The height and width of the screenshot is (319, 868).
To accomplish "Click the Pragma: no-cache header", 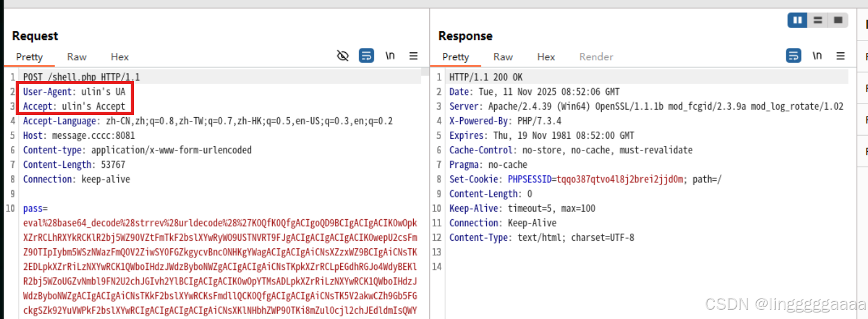I will pyautogui.click(x=488, y=165).
